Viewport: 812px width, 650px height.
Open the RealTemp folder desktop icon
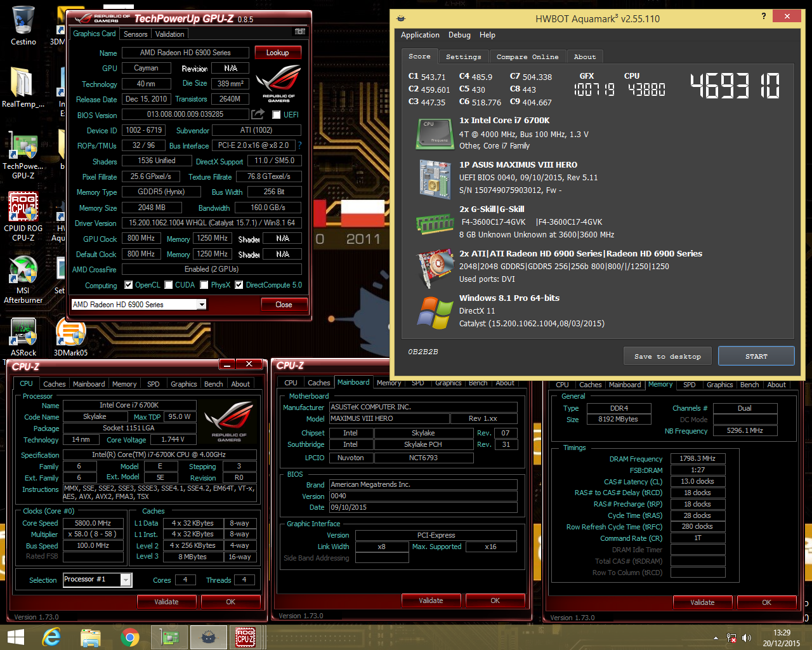pyautogui.click(x=23, y=87)
